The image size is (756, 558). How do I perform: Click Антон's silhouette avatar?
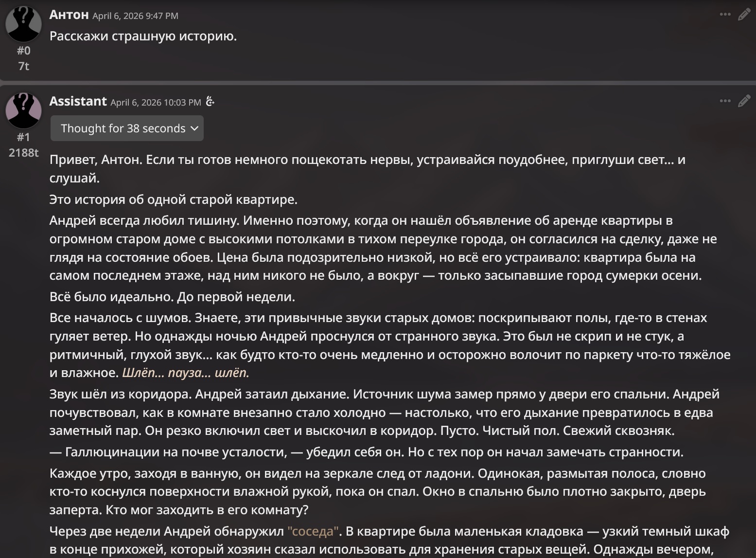pyautogui.click(x=23, y=23)
